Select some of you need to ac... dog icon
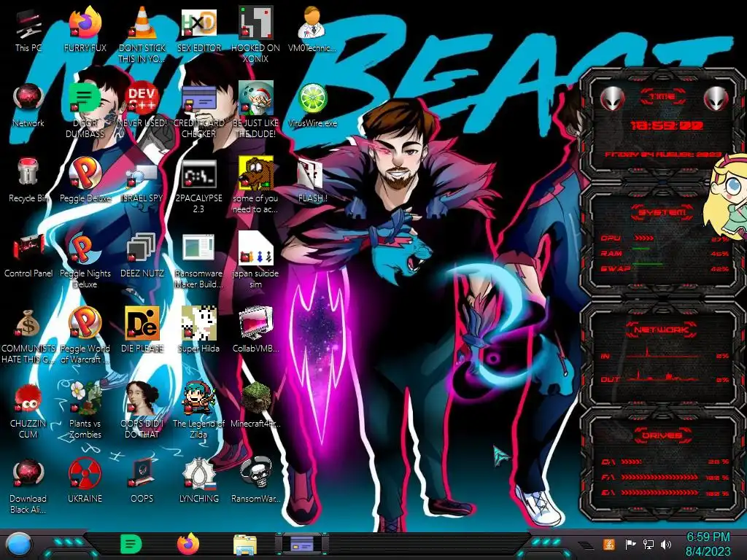 pos(255,186)
